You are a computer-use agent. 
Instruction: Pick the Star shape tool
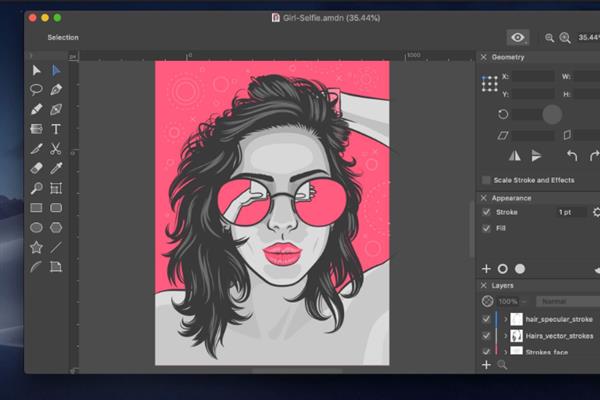coord(36,247)
